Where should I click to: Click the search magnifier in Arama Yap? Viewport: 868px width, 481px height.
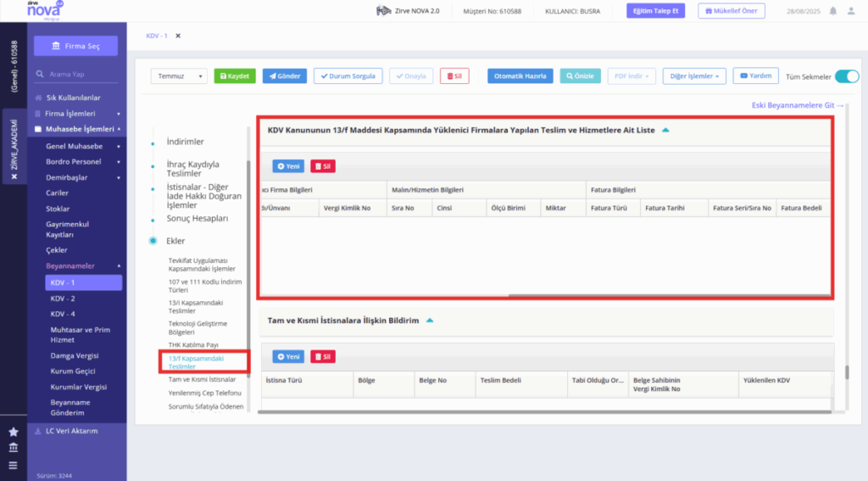coord(40,74)
